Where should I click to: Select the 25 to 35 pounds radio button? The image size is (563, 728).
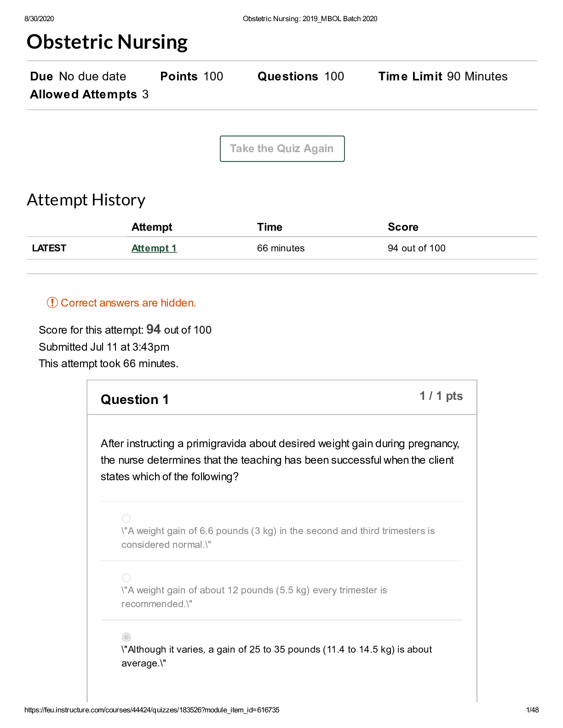pyautogui.click(x=126, y=637)
